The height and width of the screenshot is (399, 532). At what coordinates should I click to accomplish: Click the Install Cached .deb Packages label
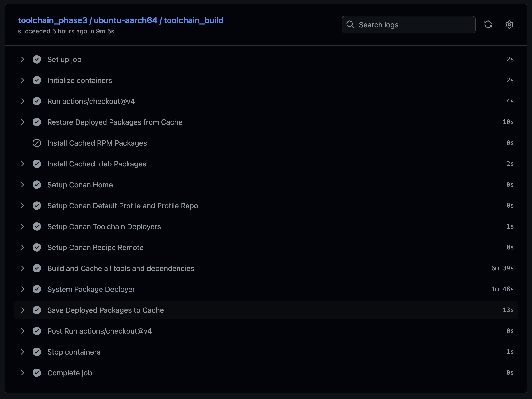pos(96,164)
